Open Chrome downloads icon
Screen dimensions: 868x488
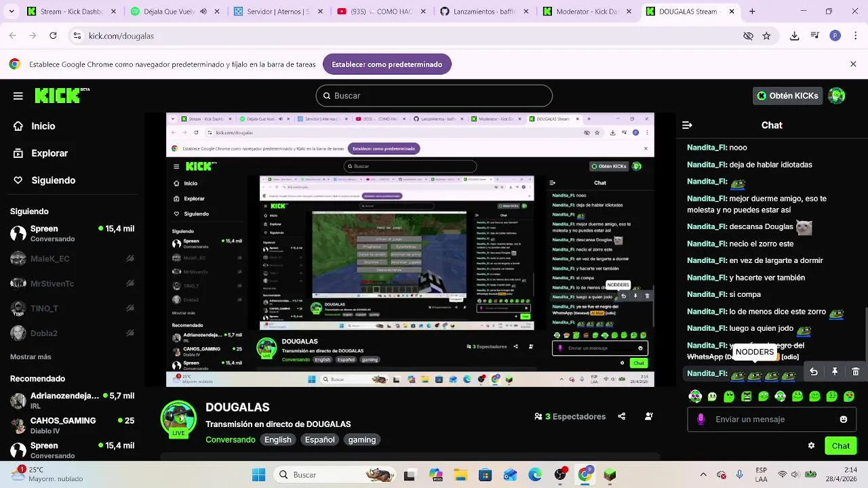click(795, 36)
